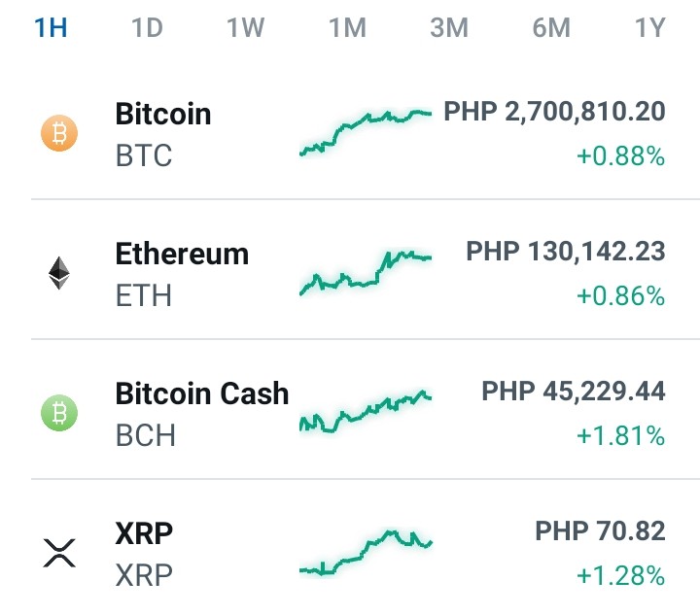This screenshot has width=700, height=615.
Task: Open the Ethereum sparkline chart
Action: pos(366,272)
